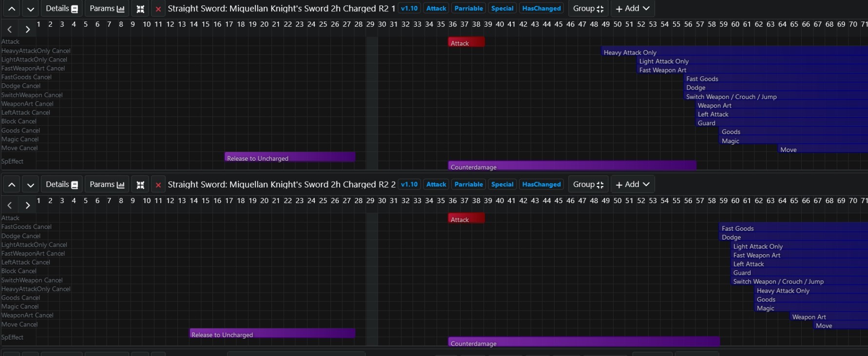Go to previous frames in R2 2 timeline
Viewport: 868px width, 356px height.
pyautogui.click(x=10, y=206)
